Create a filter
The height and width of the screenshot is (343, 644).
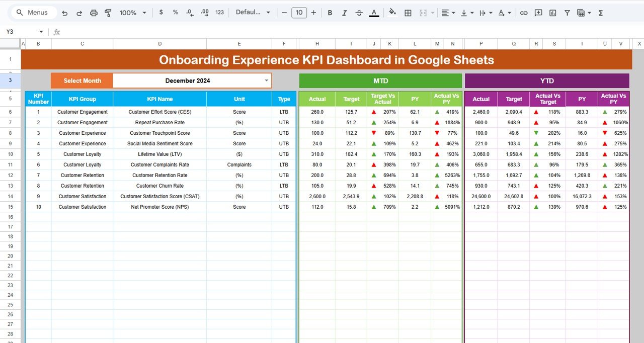coord(567,13)
